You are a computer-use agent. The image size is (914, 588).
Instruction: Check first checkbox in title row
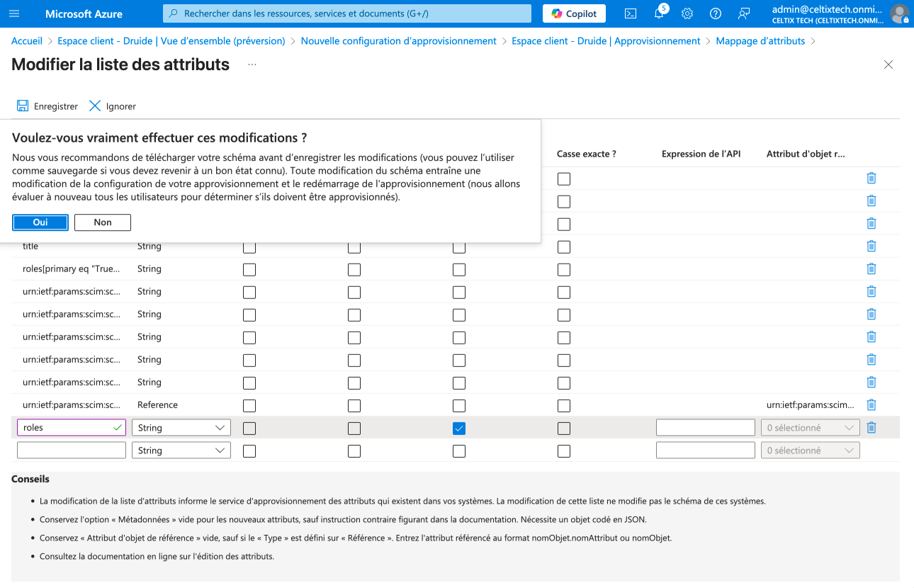coord(249,247)
